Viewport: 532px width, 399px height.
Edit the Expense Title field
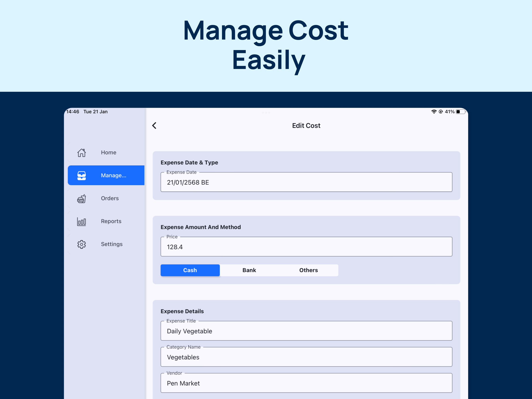tap(306, 331)
